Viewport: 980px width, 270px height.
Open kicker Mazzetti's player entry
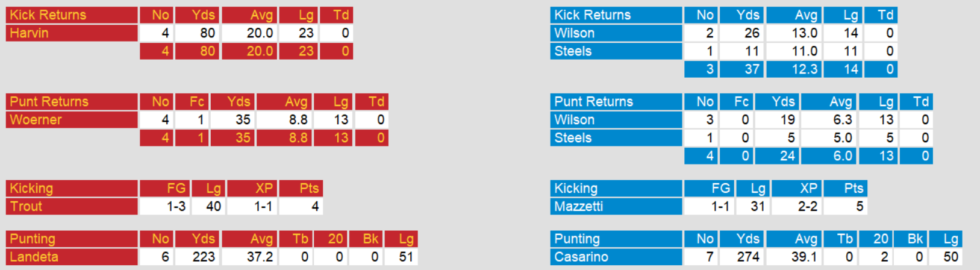coord(578,207)
